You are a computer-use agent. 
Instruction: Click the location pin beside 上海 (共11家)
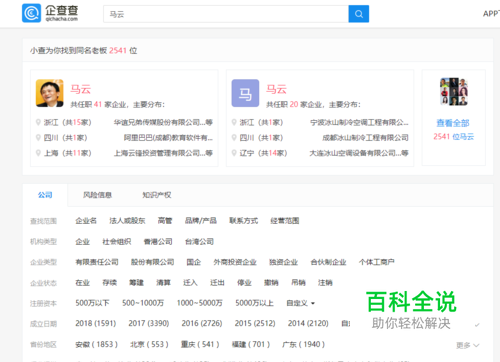(x=38, y=153)
